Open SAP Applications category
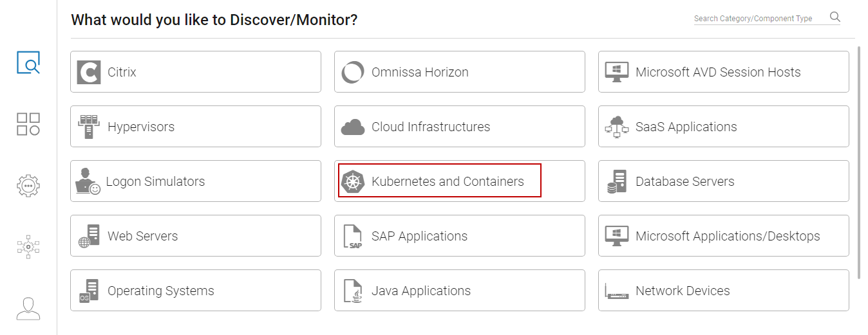 [x=459, y=236]
